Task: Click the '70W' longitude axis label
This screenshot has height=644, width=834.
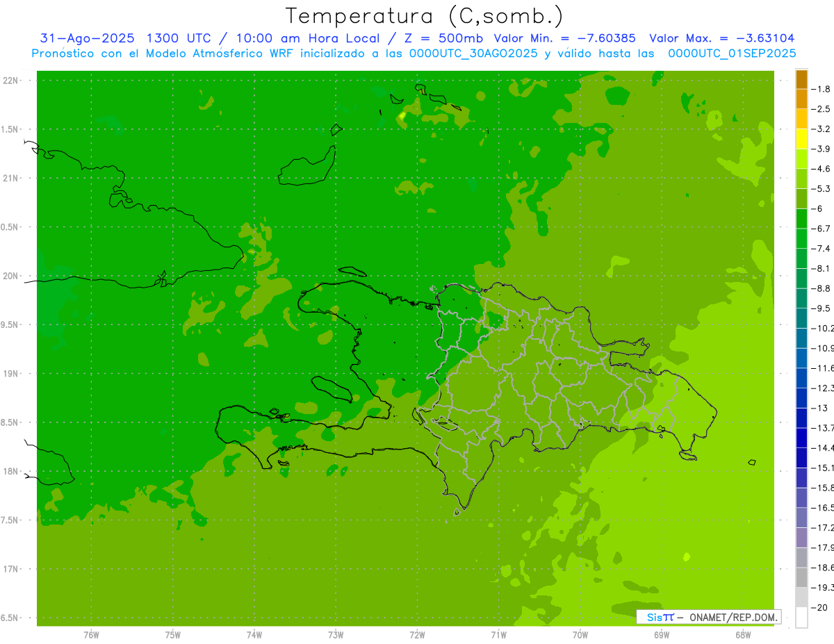Action: [580, 635]
